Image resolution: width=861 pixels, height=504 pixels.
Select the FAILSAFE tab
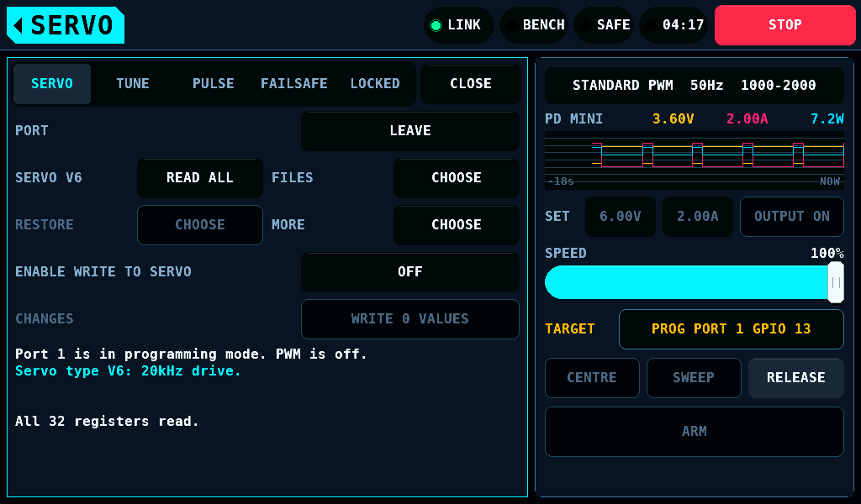(x=293, y=84)
